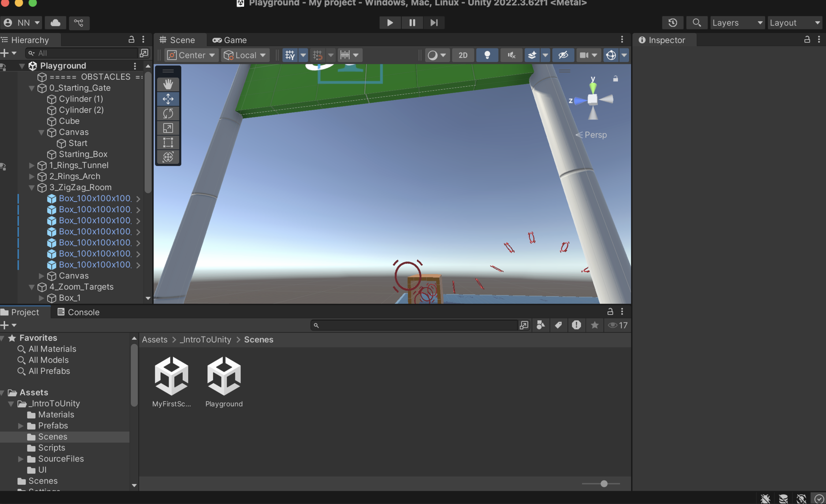This screenshot has width=826, height=504.
Task: Switch to the Game tab
Action: 230,40
